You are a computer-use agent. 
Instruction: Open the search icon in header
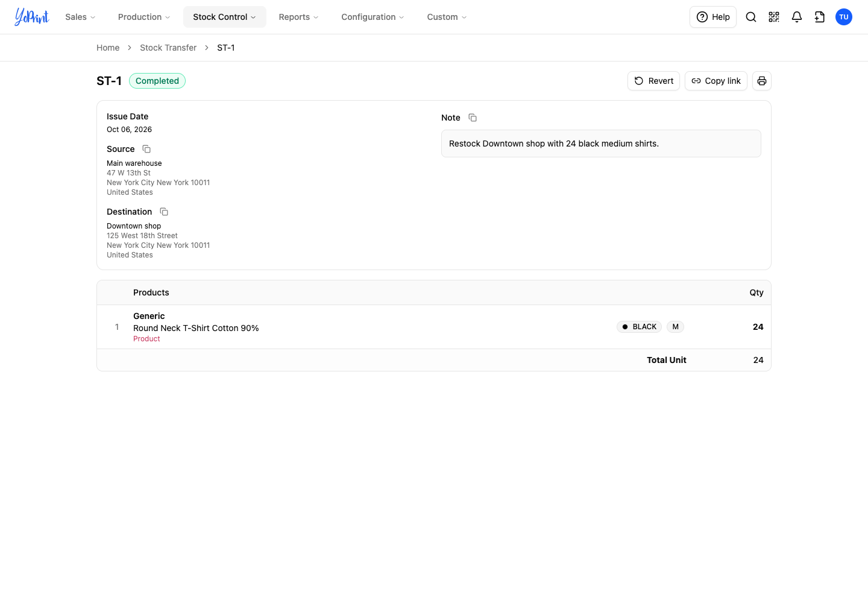pyautogui.click(x=751, y=17)
